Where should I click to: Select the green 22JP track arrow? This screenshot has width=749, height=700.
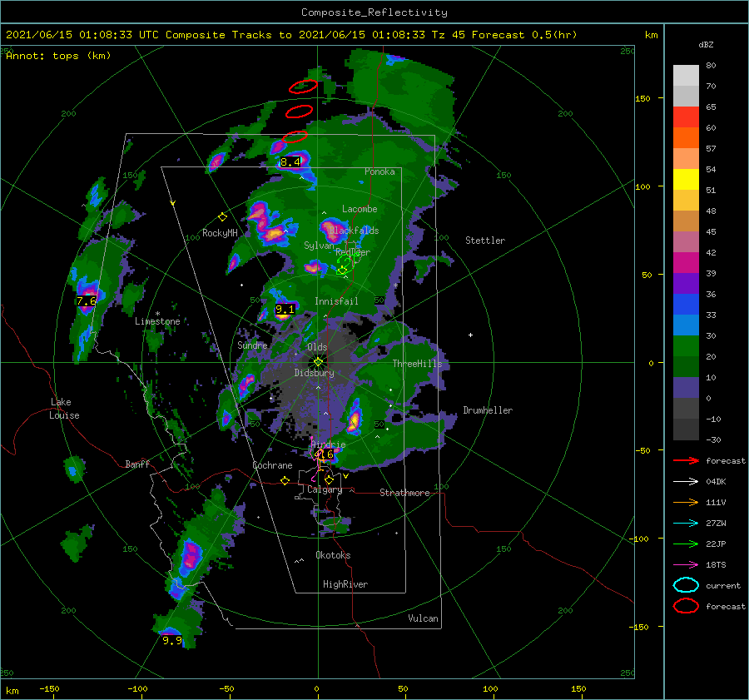tap(686, 544)
